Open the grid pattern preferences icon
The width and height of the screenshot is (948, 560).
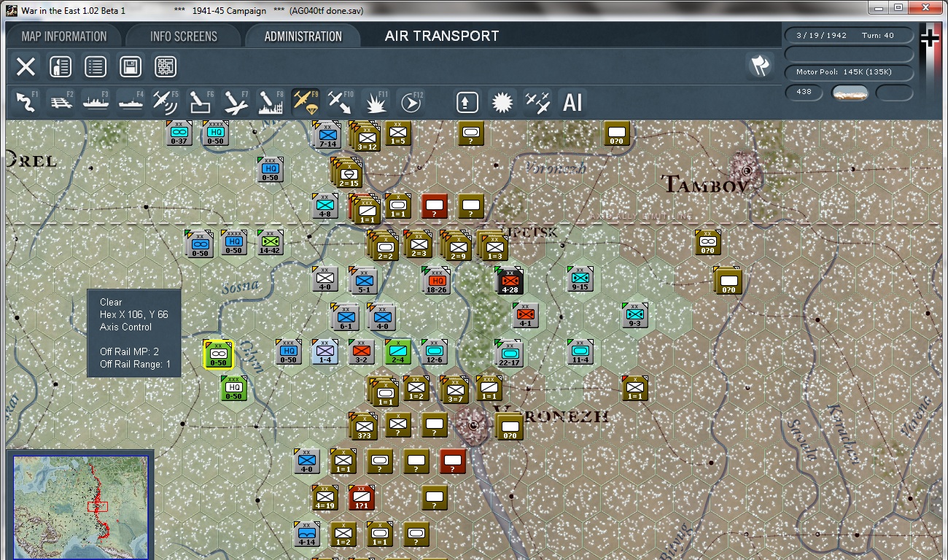[166, 67]
